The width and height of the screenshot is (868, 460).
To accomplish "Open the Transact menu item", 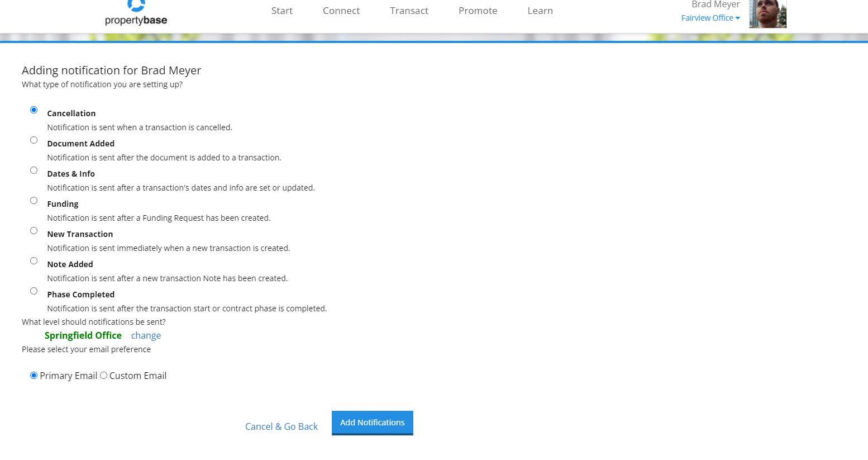I will (x=409, y=11).
